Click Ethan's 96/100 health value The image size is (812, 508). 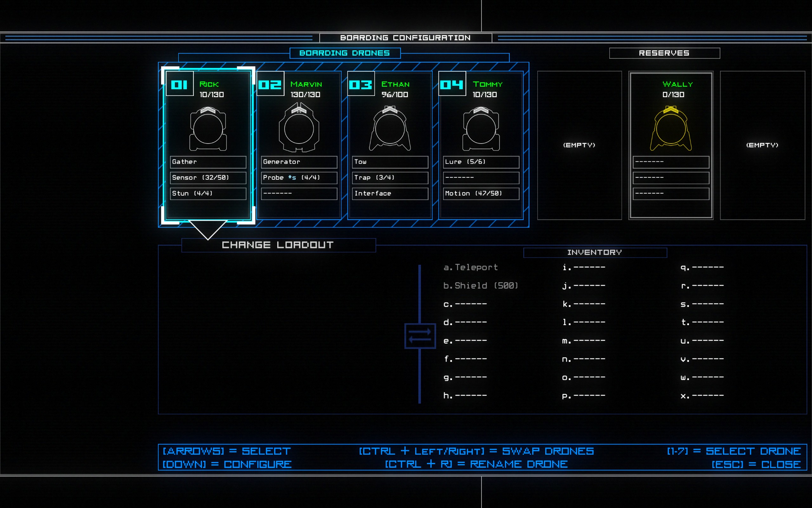pyautogui.click(x=395, y=95)
